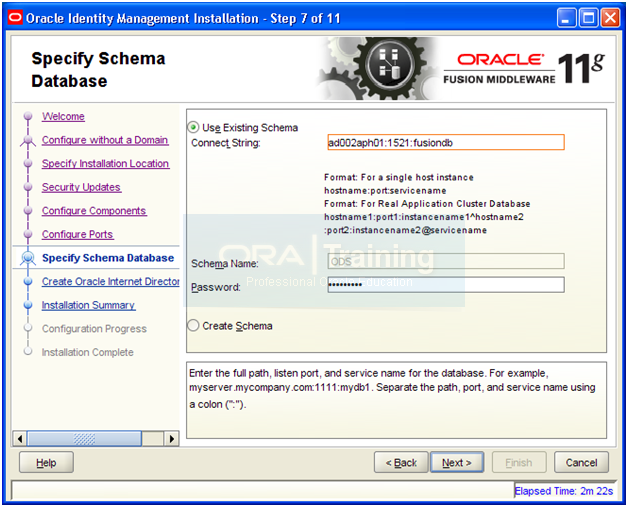Click the Installation Complete step bullet
Image resolution: width=628 pixels, height=507 pixels.
[x=28, y=352]
